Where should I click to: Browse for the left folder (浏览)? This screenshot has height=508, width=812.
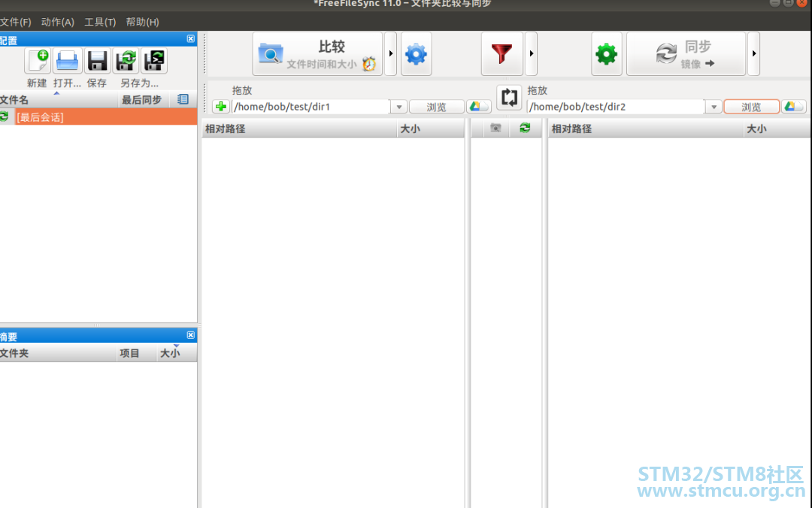[x=437, y=107]
